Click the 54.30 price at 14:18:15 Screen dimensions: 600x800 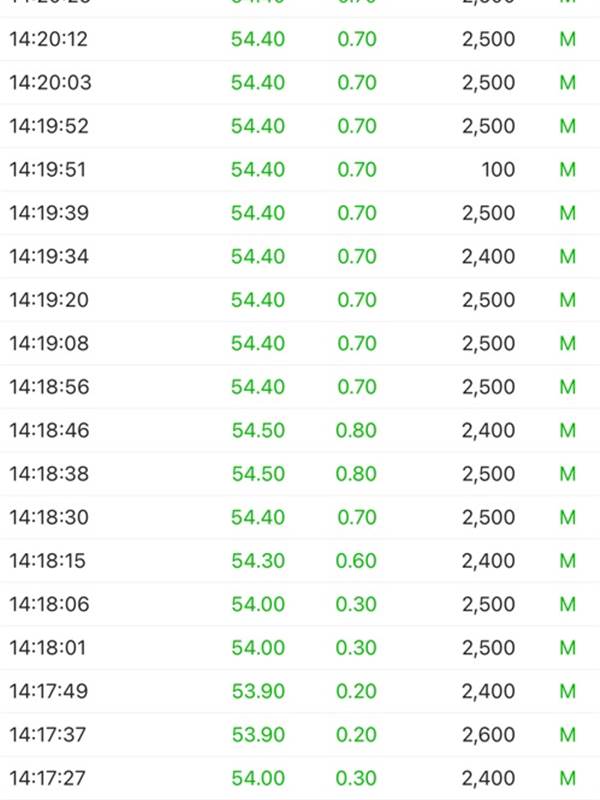258,561
